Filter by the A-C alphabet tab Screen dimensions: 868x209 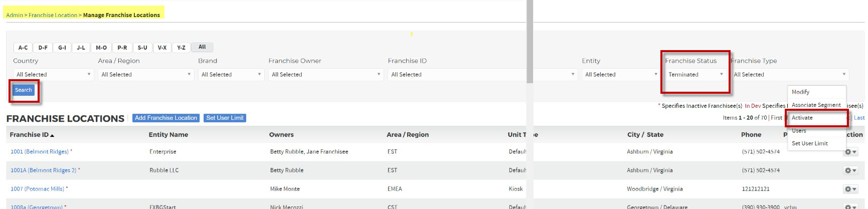click(23, 48)
